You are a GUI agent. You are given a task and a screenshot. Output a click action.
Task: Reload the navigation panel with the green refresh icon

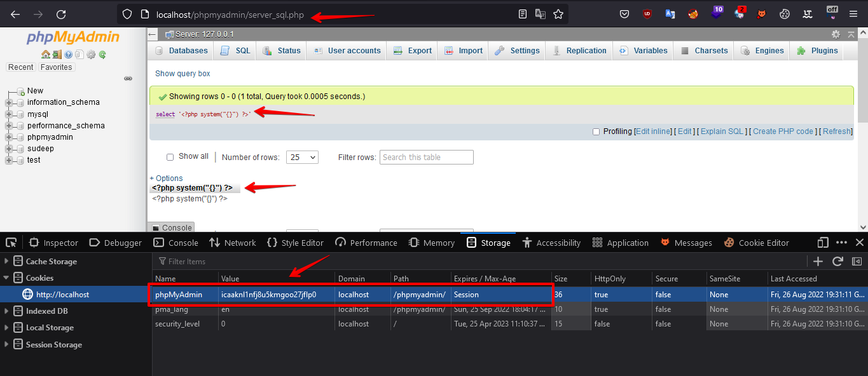pos(102,53)
